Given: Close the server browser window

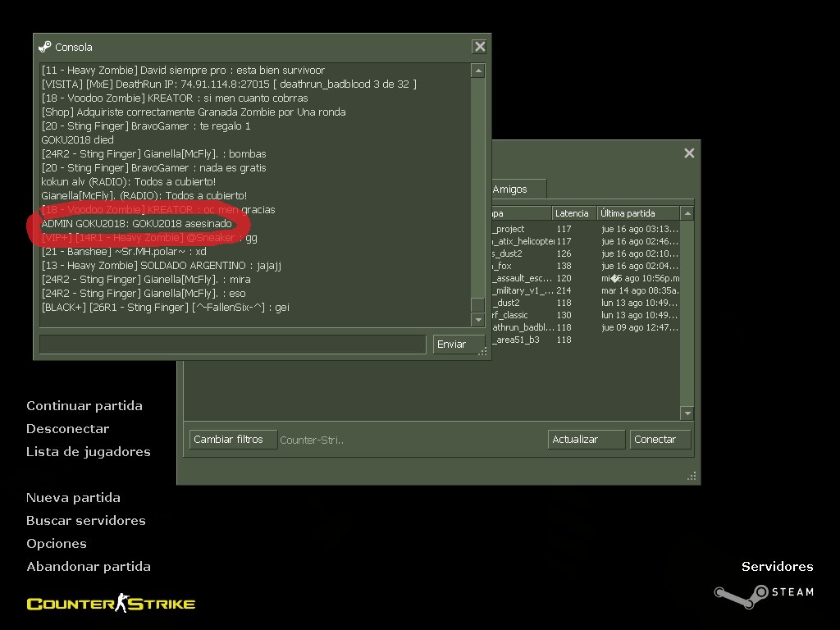Looking at the screenshot, I should tap(689, 153).
